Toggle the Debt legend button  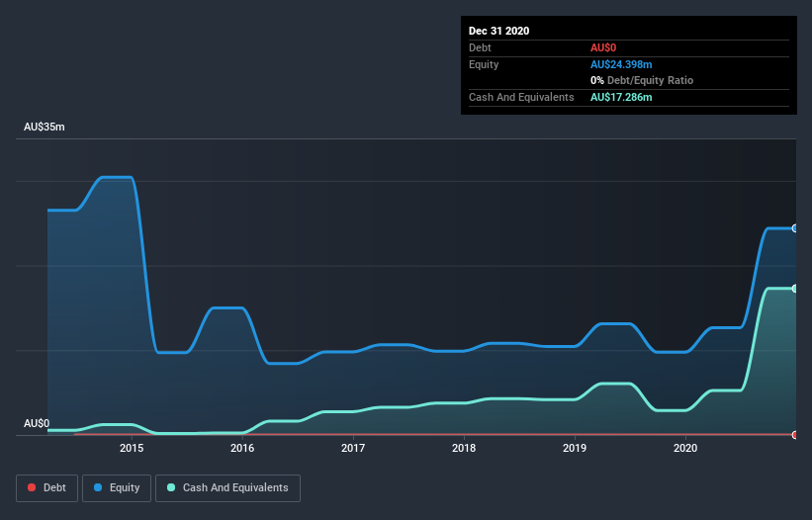(x=46, y=488)
